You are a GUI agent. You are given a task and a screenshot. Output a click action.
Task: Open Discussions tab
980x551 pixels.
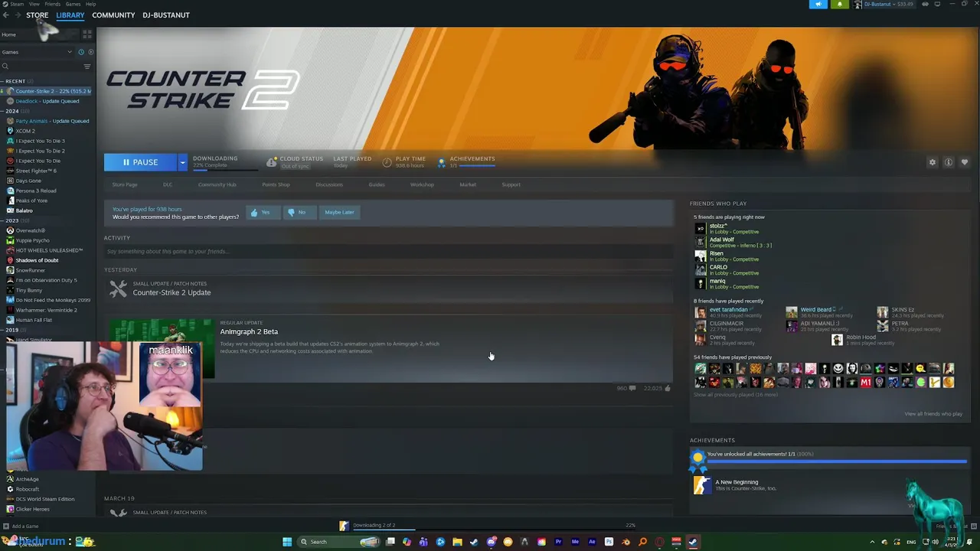coord(329,184)
